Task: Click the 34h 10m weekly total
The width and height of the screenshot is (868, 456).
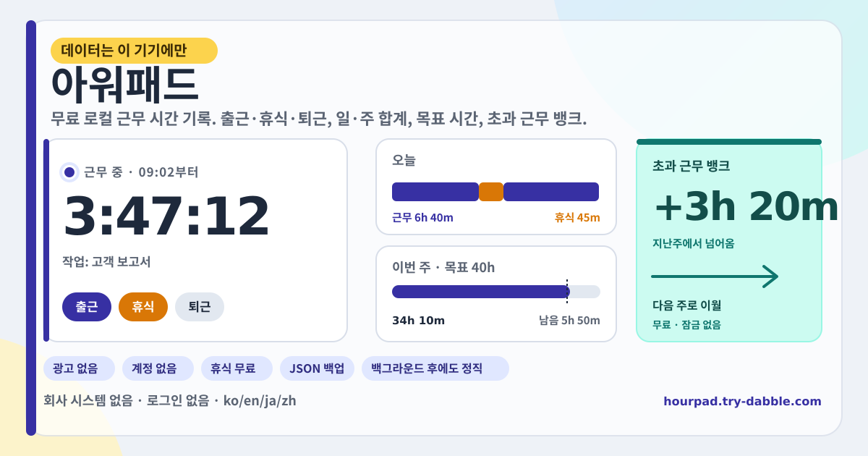Action: [418, 321]
